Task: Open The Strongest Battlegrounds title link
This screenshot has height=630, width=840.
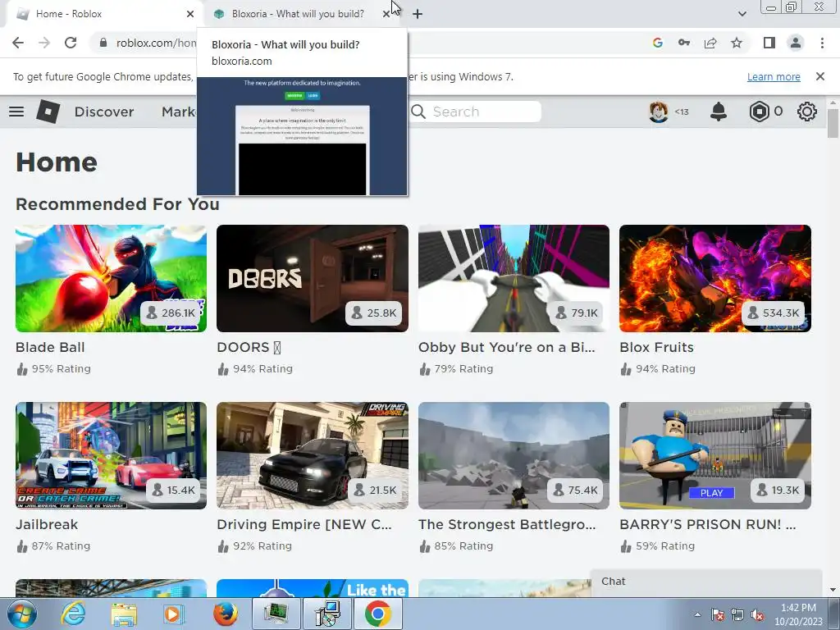Action: 507,524
